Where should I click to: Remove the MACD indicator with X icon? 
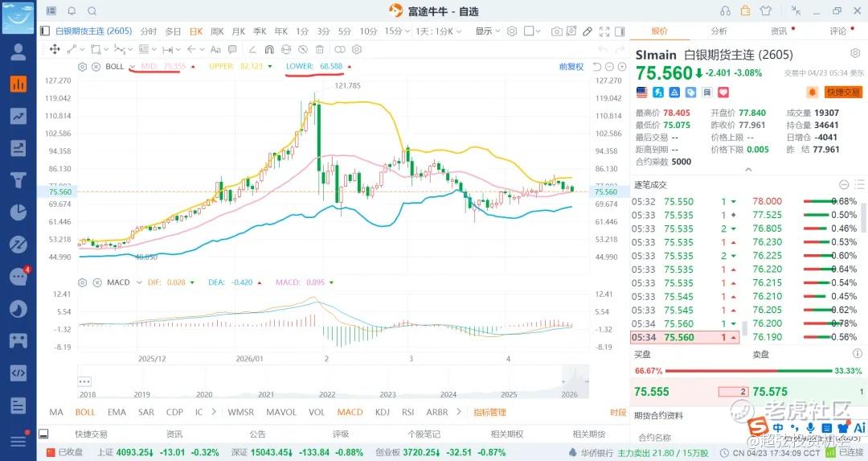coord(96,282)
